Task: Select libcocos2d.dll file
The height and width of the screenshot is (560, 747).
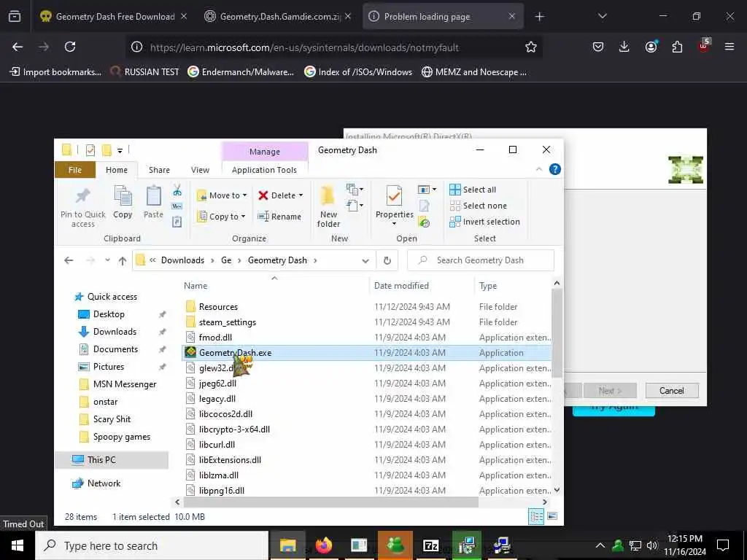Action: [366, 414]
